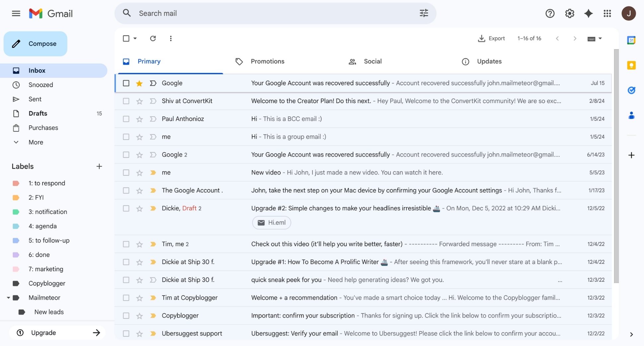Star the email from Shiv at ConvertKit
This screenshot has width=644, height=346.
[139, 101]
